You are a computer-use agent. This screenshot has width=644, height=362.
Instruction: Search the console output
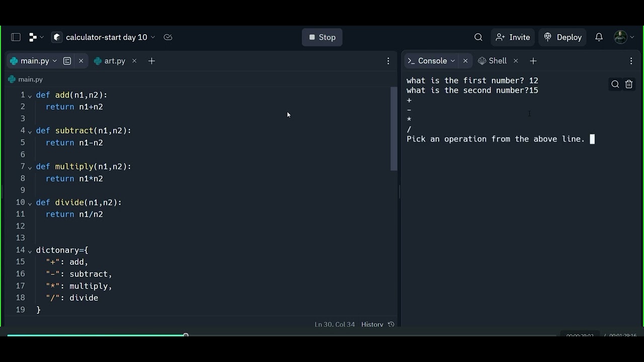pos(615,84)
